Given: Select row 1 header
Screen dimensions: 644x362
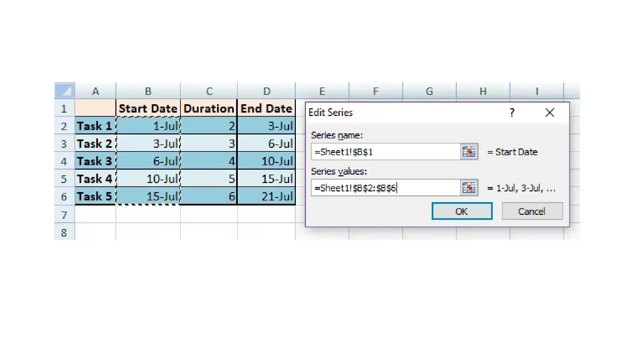Looking at the screenshot, I should (64, 109).
